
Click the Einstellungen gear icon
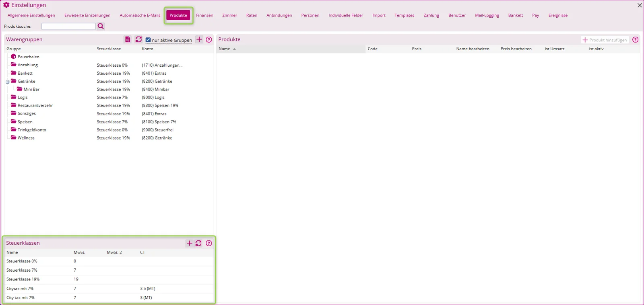[x=6, y=5]
